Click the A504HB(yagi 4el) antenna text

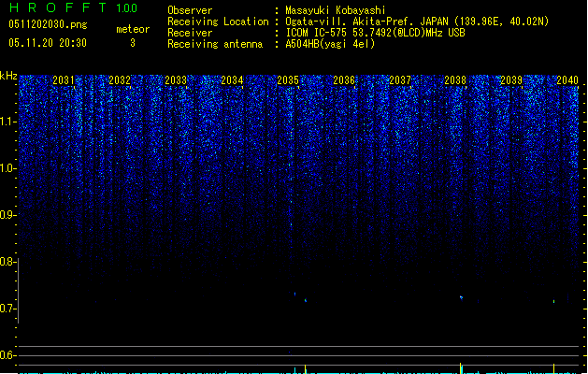coord(330,44)
